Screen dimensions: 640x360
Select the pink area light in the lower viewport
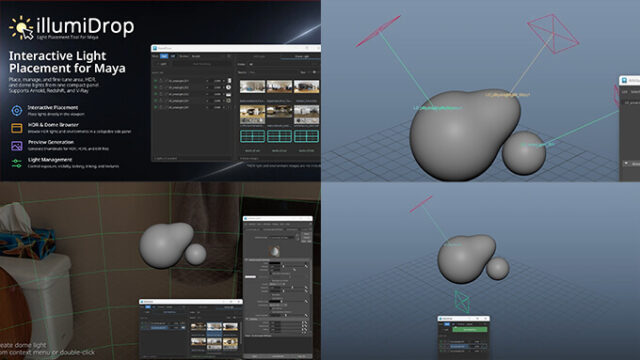(x=421, y=204)
